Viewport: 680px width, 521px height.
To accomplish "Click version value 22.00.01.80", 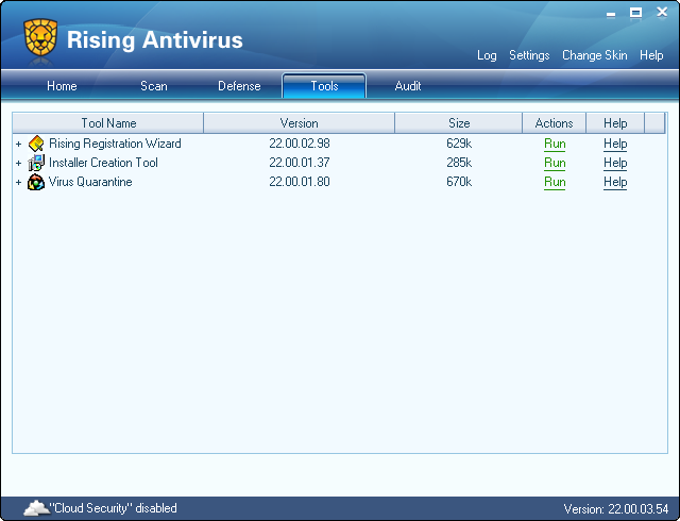I will (x=299, y=182).
